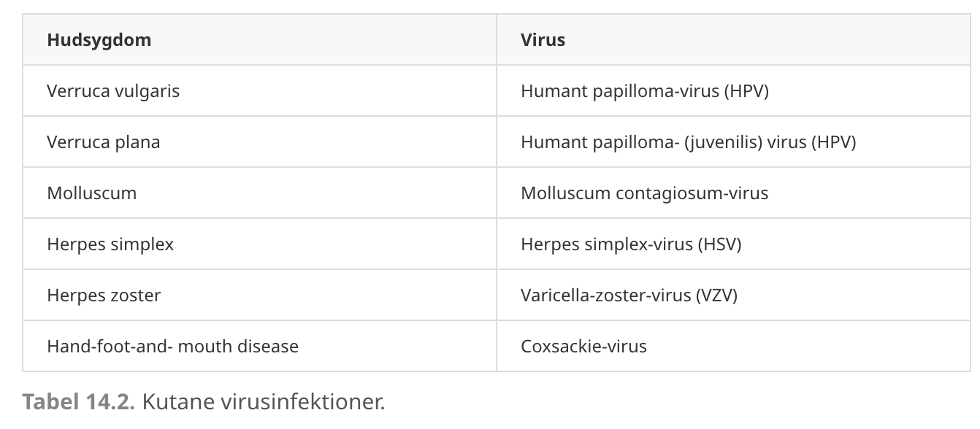This screenshot has height=429, width=980.
Task: Select the Verruca plana cell
Action: (259, 142)
